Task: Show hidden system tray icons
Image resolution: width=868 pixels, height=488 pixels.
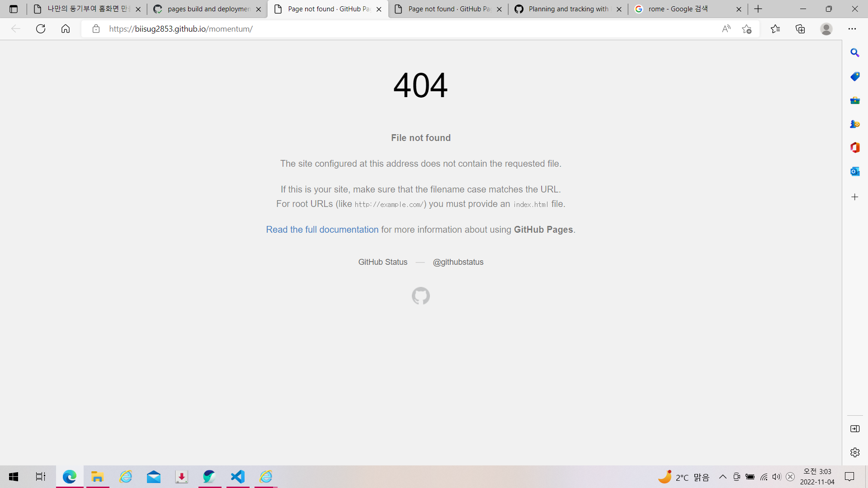Action: (723, 477)
